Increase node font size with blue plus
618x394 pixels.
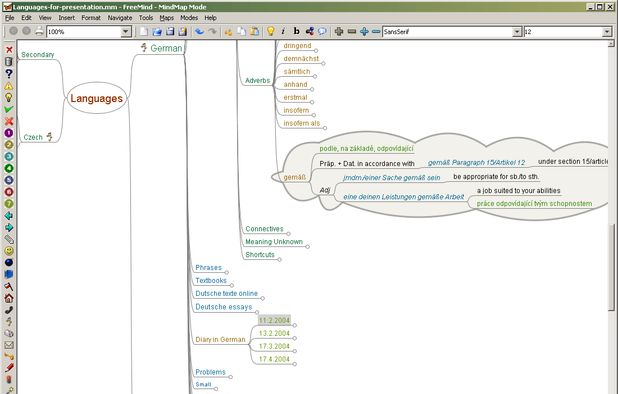coord(364,31)
